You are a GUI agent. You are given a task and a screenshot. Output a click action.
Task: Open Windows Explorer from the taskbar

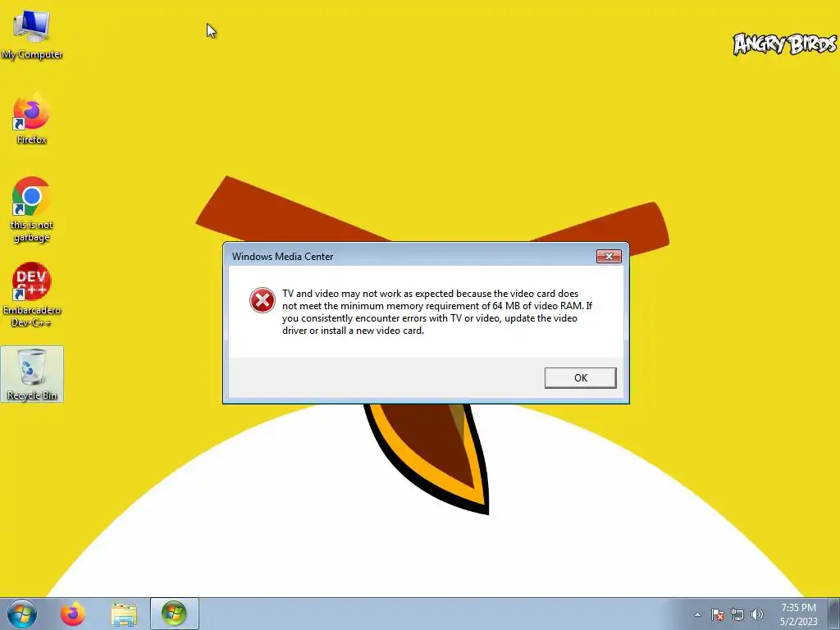(x=124, y=614)
